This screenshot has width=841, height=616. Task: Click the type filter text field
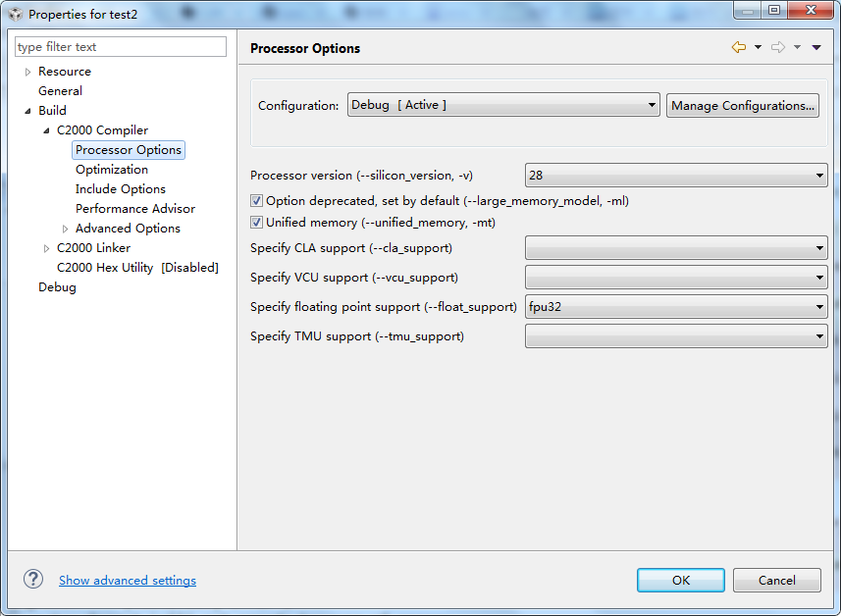[120, 47]
